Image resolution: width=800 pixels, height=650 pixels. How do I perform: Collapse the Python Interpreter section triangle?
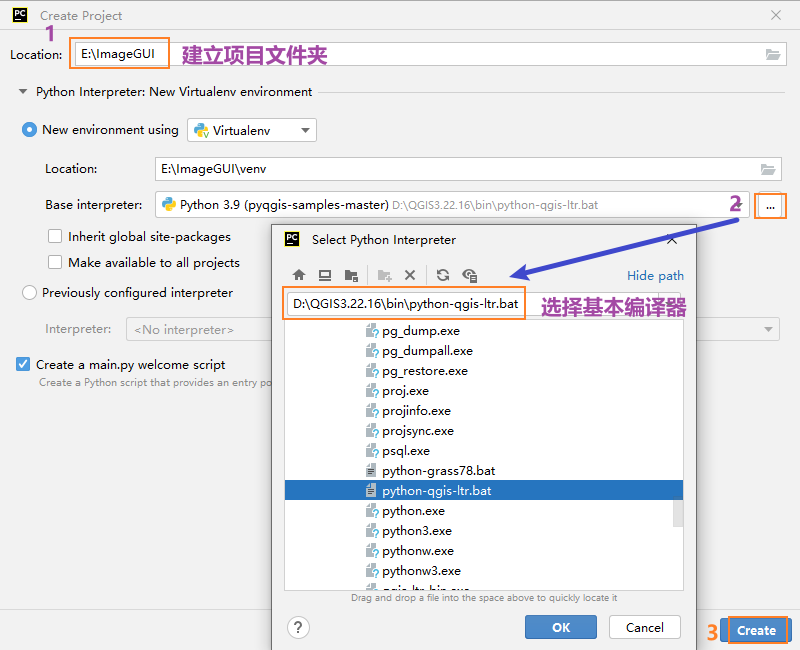[23, 92]
